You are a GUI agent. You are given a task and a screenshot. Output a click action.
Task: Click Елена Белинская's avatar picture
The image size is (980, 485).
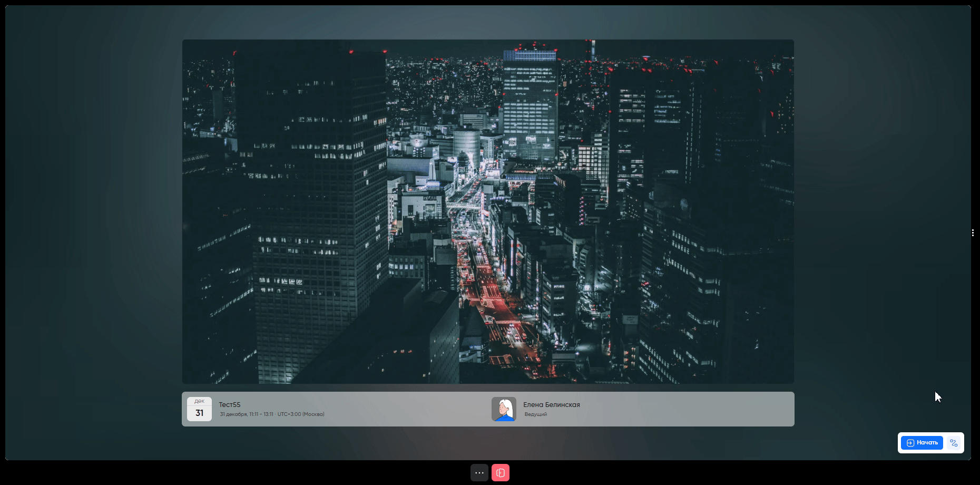click(x=504, y=409)
